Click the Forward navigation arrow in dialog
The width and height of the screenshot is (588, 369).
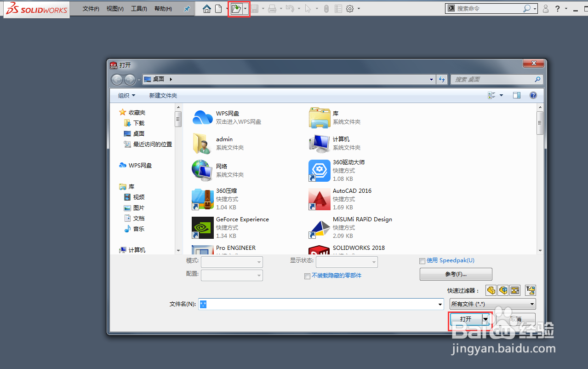130,80
